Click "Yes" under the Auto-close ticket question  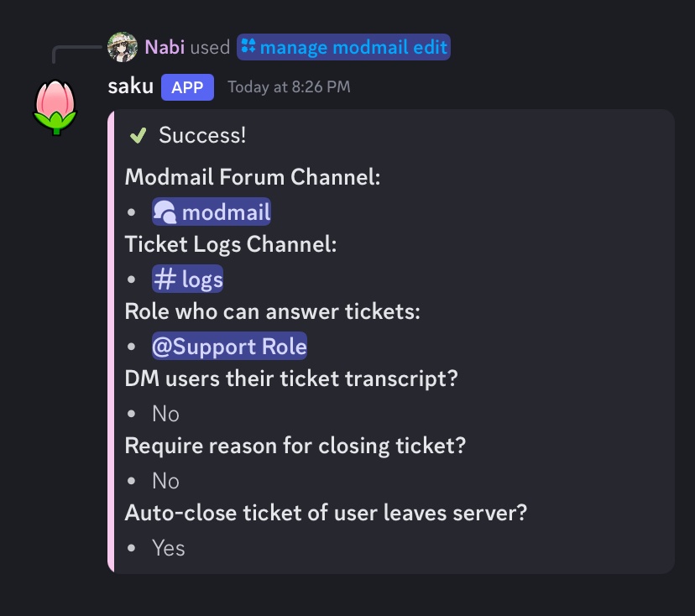[168, 548]
